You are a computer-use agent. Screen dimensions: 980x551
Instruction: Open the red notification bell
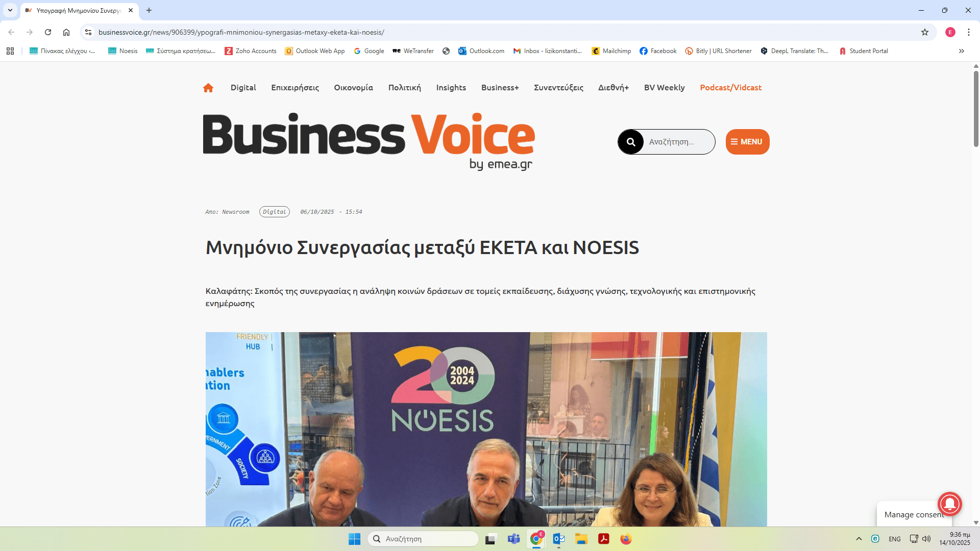pos(949,504)
